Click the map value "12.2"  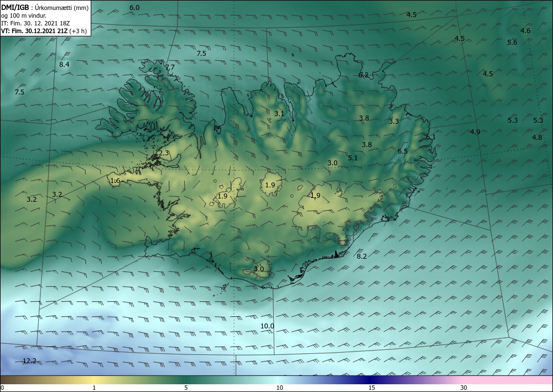(29, 360)
